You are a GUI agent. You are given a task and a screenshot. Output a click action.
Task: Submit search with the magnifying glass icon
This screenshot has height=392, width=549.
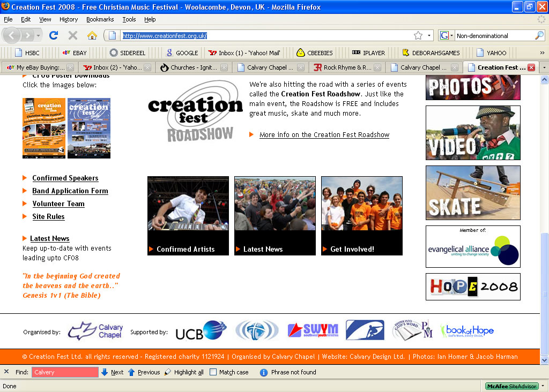(x=539, y=35)
